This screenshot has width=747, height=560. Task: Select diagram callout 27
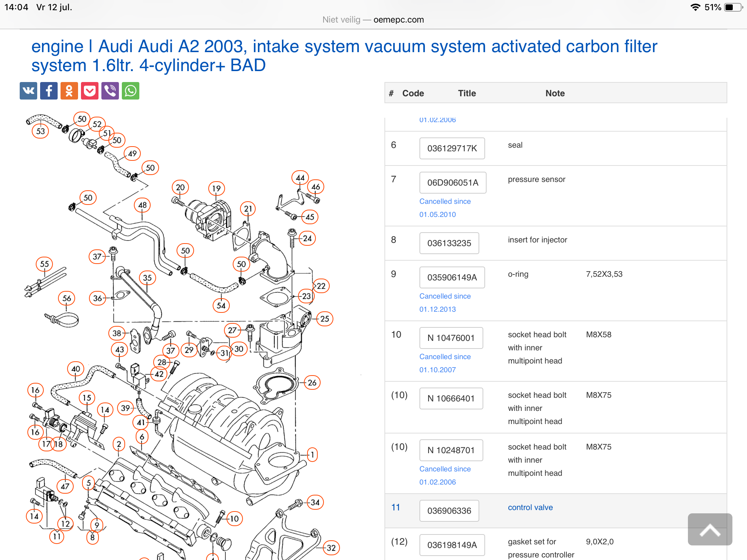(232, 330)
